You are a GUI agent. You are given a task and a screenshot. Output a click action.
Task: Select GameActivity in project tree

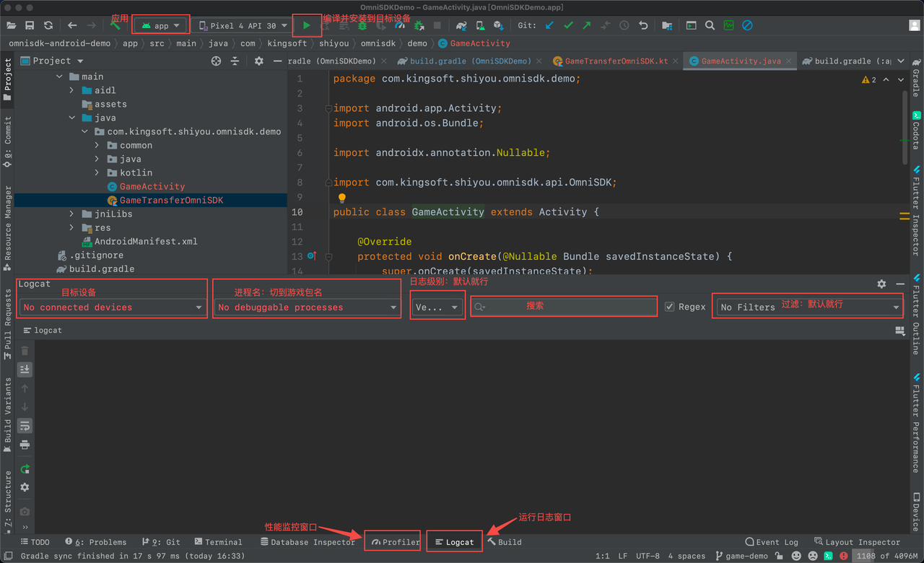pyautogui.click(x=152, y=186)
